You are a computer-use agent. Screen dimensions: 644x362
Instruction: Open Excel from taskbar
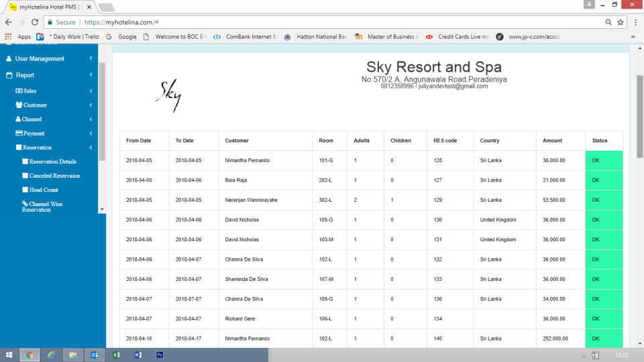click(x=116, y=355)
